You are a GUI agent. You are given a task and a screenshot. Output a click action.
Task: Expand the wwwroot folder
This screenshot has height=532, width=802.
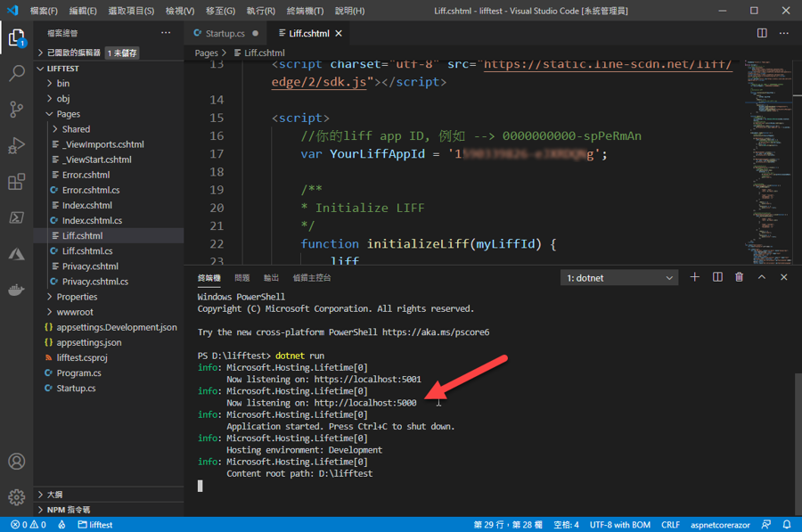[x=75, y=312]
